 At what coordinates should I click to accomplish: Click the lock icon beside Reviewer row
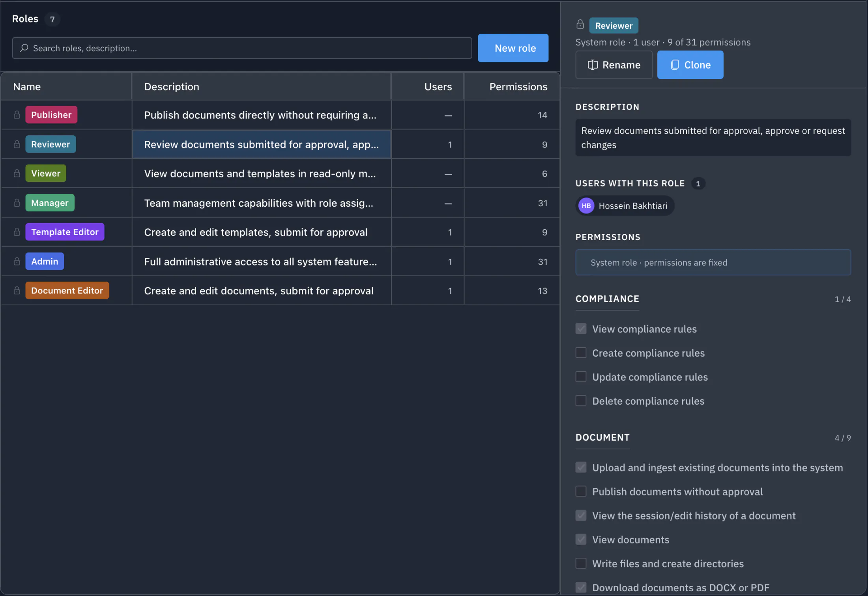coord(17,144)
